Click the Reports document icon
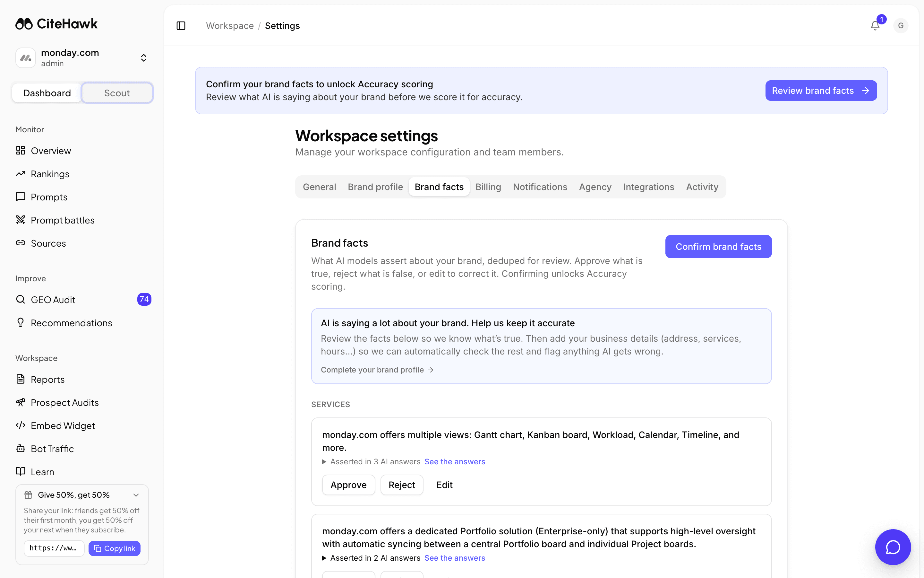This screenshot has width=924, height=578. tap(21, 379)
